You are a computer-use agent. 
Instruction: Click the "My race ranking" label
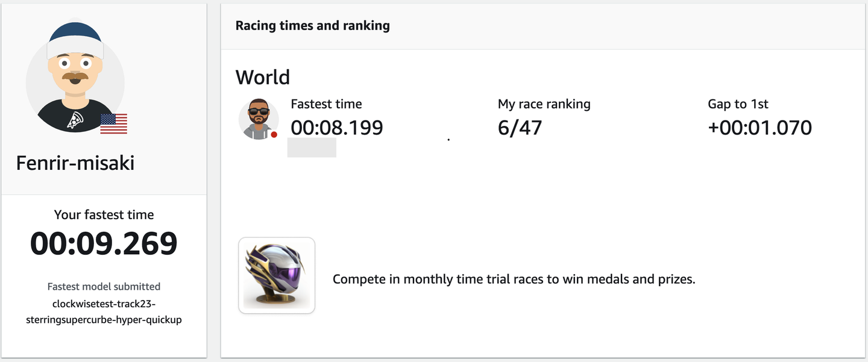544,104
